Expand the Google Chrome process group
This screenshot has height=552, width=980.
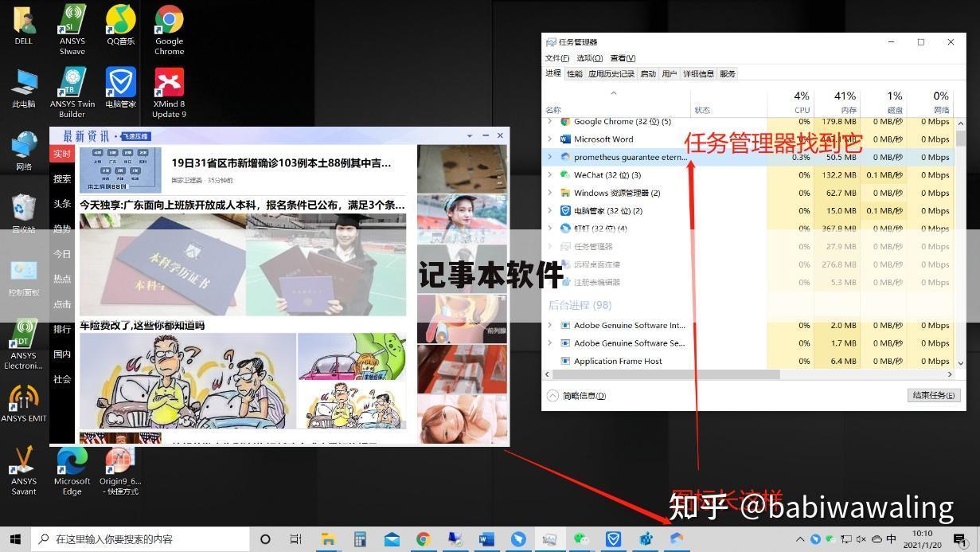(x=549, y=121)
